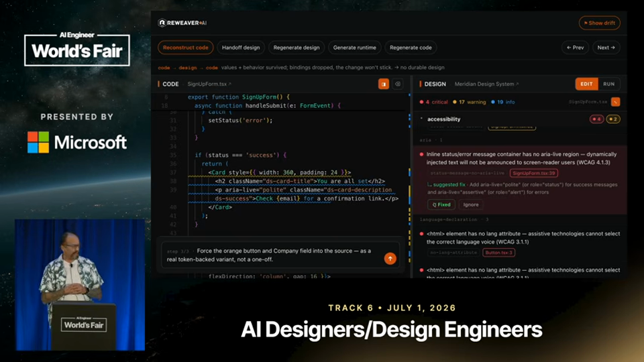
Task: Click the orange icon beside SignUpForm.tsx in Design panel
Action: pos(615,102)
